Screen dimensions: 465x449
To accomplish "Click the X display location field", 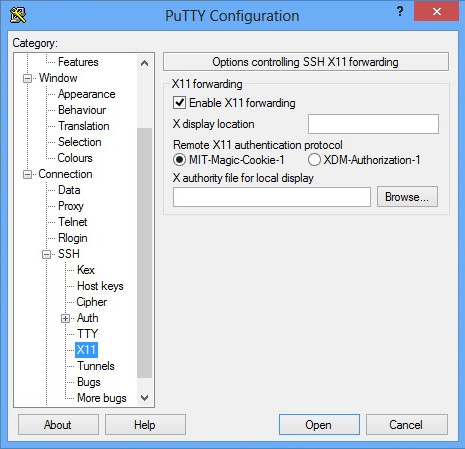I will coord(373,124).
